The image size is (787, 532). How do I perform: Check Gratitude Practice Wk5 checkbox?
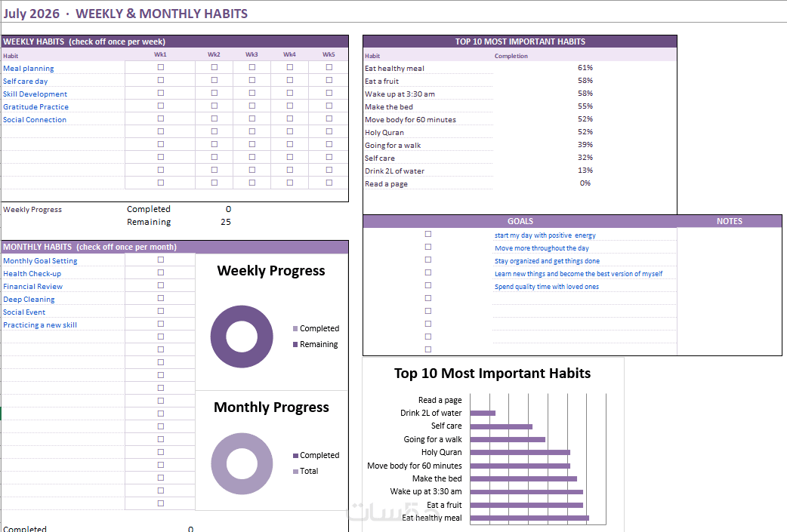click(x=329, y=106)
